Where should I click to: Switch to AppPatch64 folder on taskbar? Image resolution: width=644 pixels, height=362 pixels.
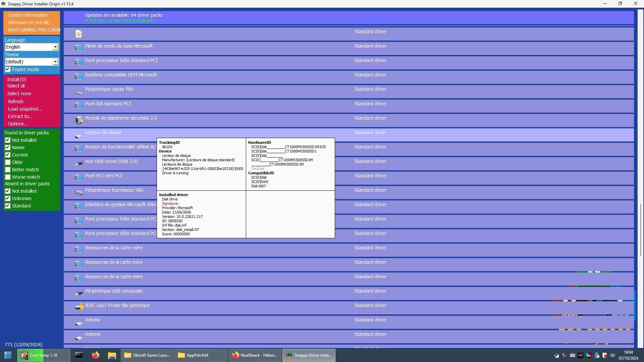201,355
